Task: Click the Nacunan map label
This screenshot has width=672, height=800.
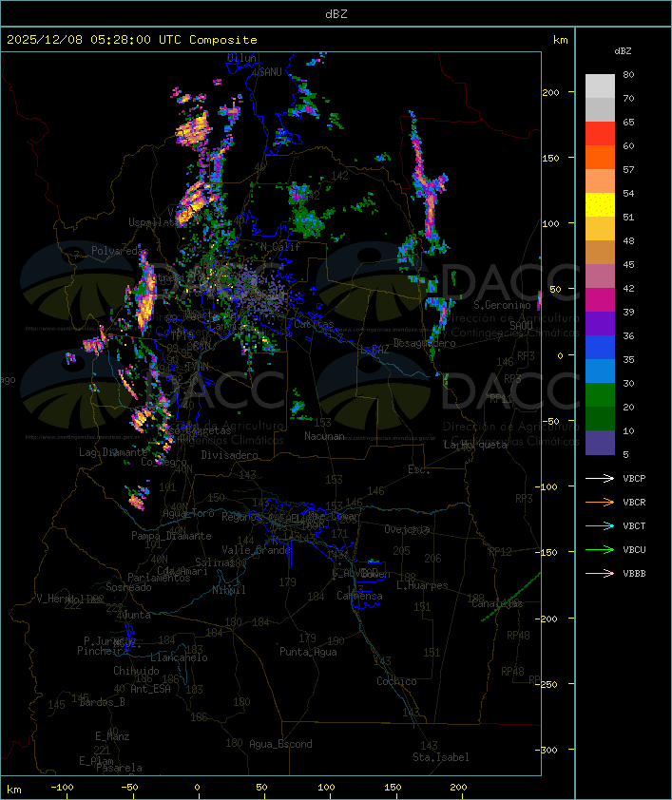Action: point(324,436)
